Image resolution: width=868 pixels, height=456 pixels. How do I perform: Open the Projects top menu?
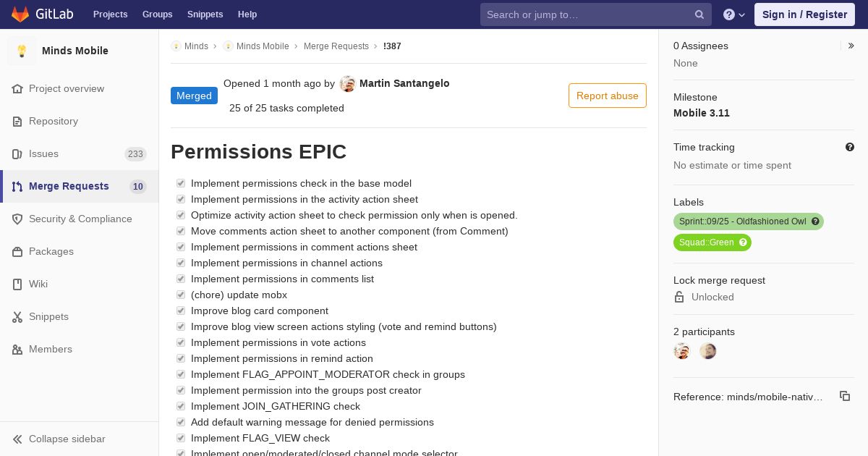pos(110,14)
